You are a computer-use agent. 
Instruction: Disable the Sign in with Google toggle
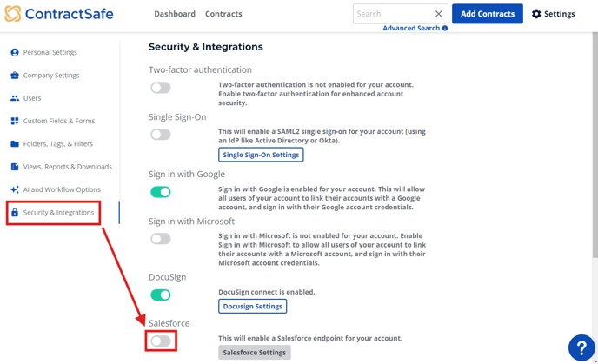[x=161, y=192]
